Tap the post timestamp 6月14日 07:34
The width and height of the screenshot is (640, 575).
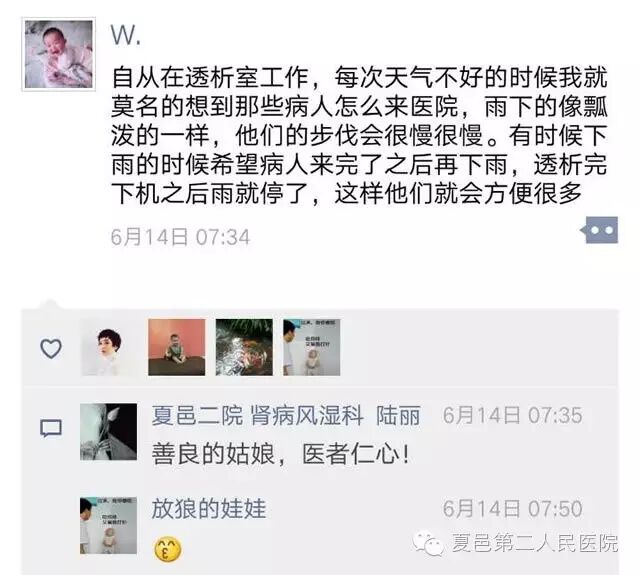point(180,237)
